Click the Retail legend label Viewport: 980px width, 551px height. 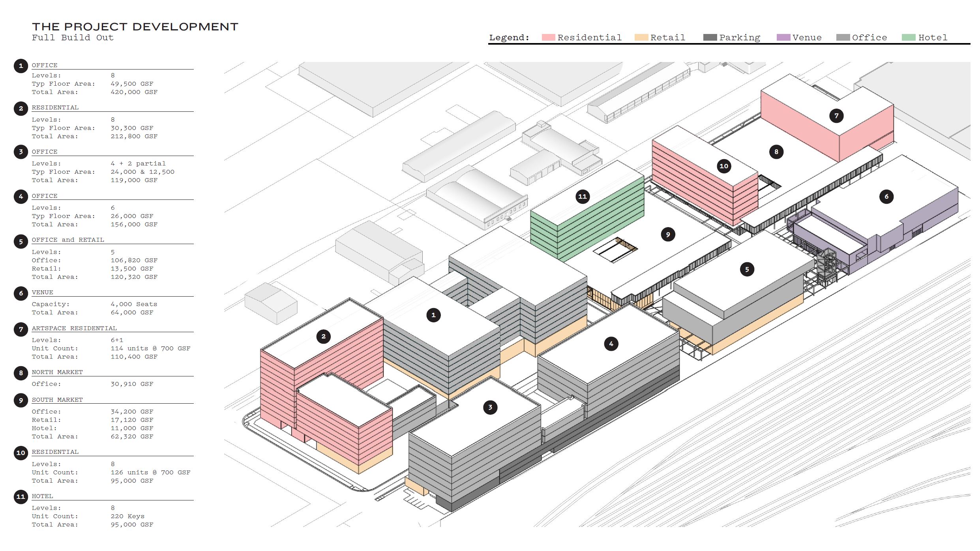[x=667, y=38]
